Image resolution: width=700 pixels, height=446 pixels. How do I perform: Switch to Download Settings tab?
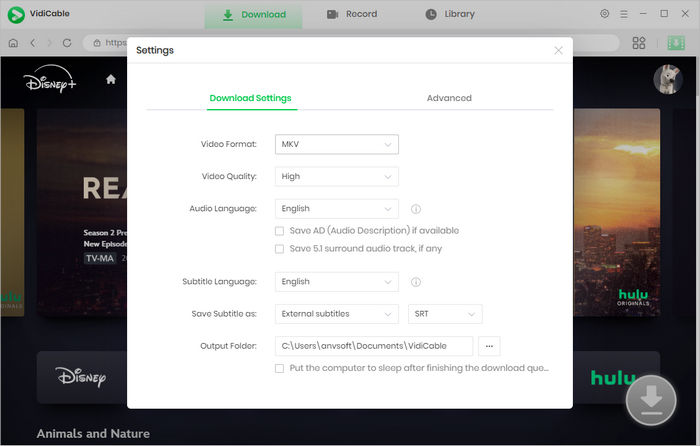pos(250,98)
